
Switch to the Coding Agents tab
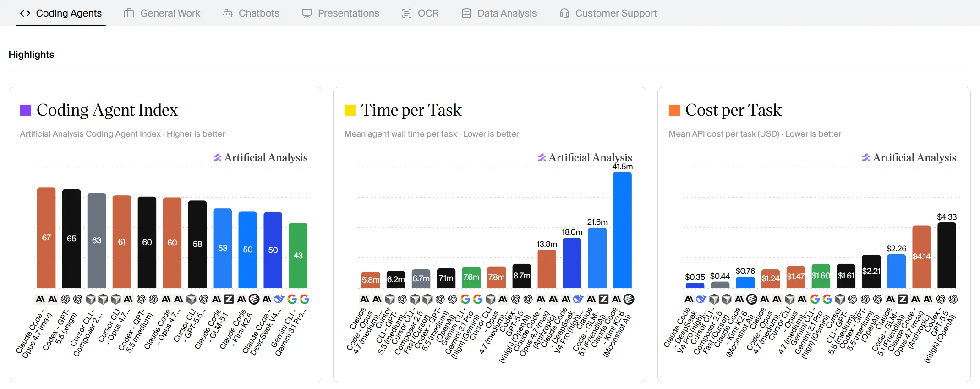point(61,13)
